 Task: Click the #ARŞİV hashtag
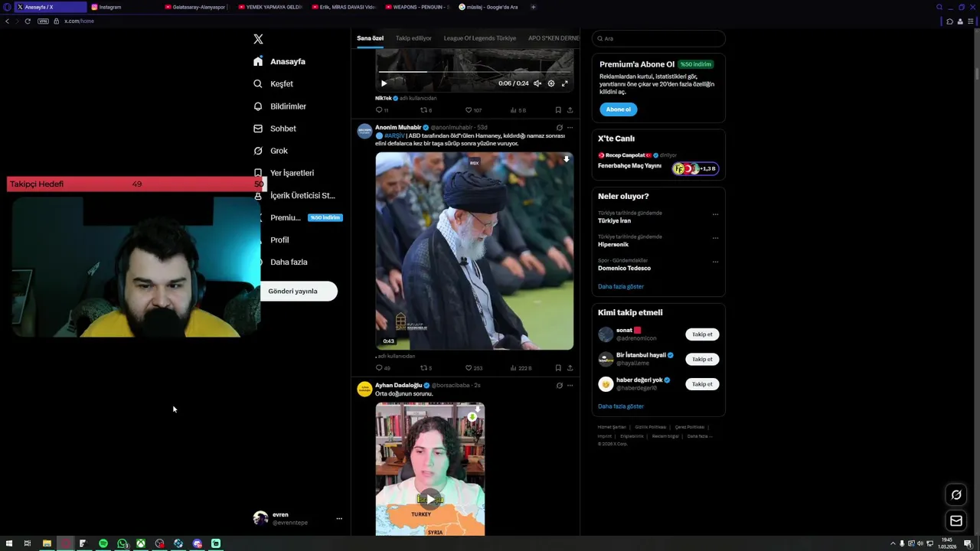tap(394, 135)
